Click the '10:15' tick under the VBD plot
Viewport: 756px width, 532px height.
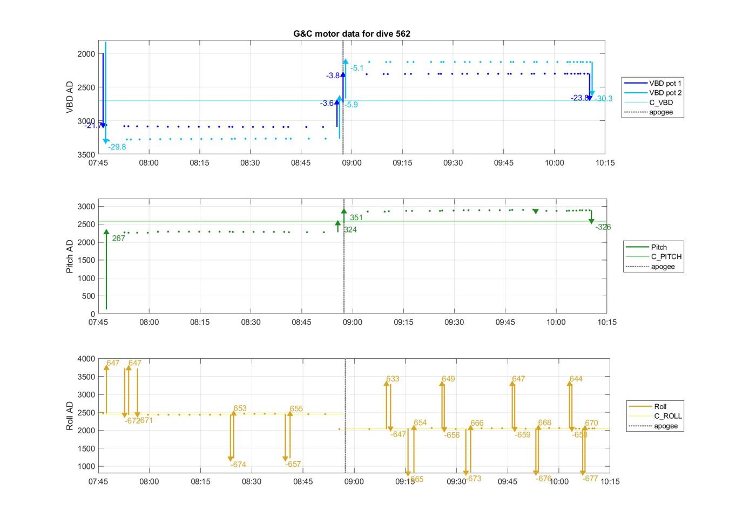pyautogui.click(x=605, y=163)
